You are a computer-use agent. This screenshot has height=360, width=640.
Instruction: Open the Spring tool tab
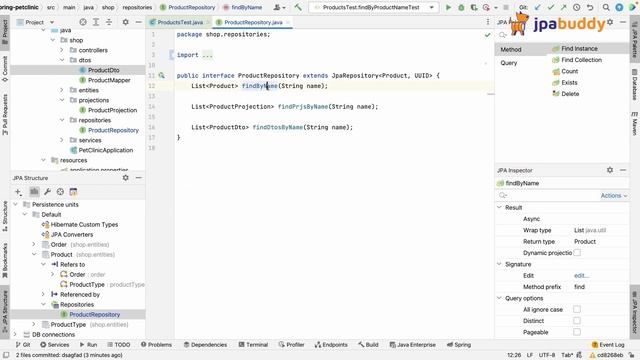click(459, 344)
